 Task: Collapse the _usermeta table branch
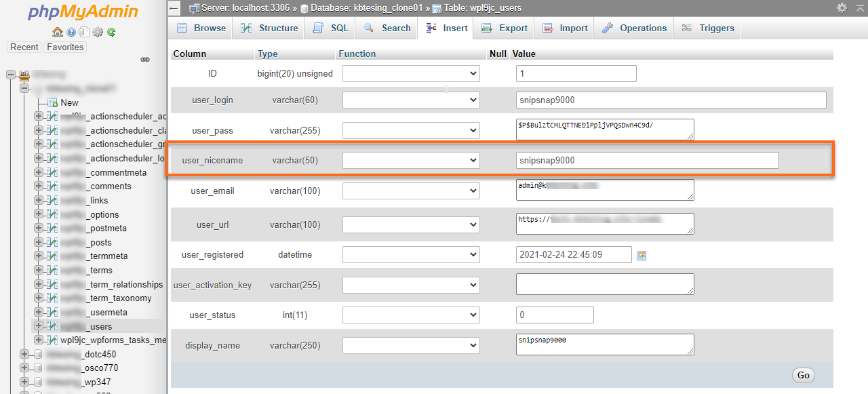click(39, 312)
